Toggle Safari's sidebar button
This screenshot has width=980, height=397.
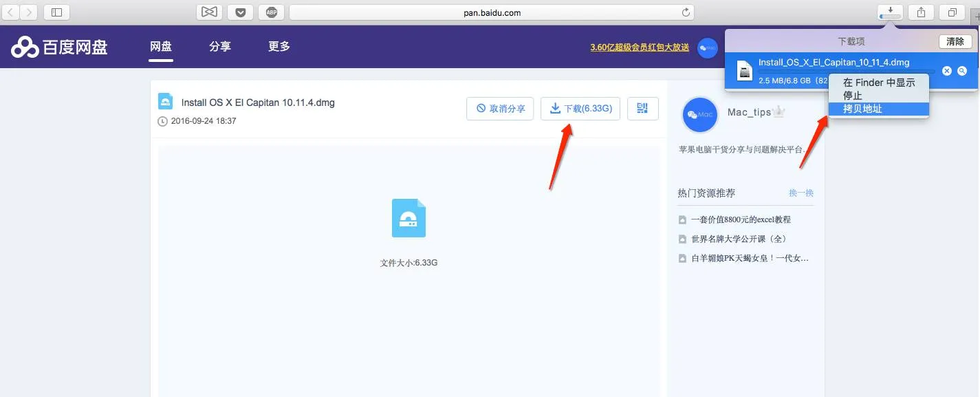point(56,12)
